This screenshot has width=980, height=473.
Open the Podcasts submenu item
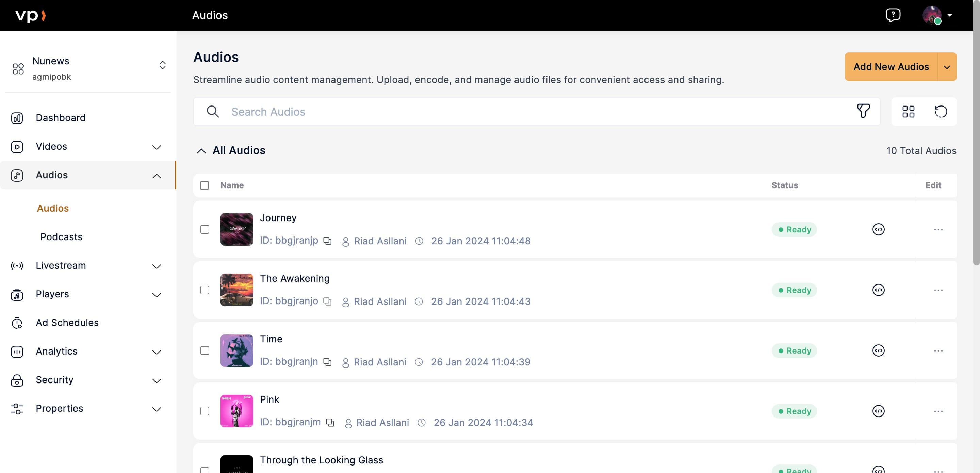(61, 237)
